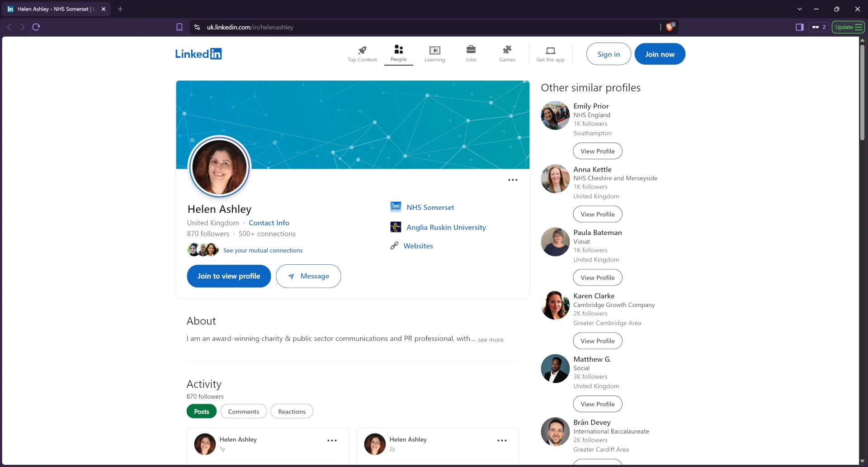View Matthew G.'s profile
Image resolution: width=868 pixels, height=467 pixels.
598,404
